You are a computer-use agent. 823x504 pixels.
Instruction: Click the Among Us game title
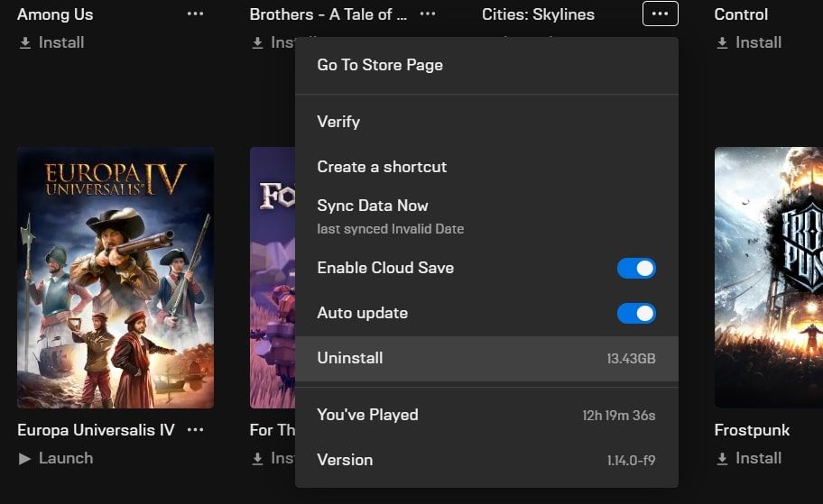(x=55, y=14)
